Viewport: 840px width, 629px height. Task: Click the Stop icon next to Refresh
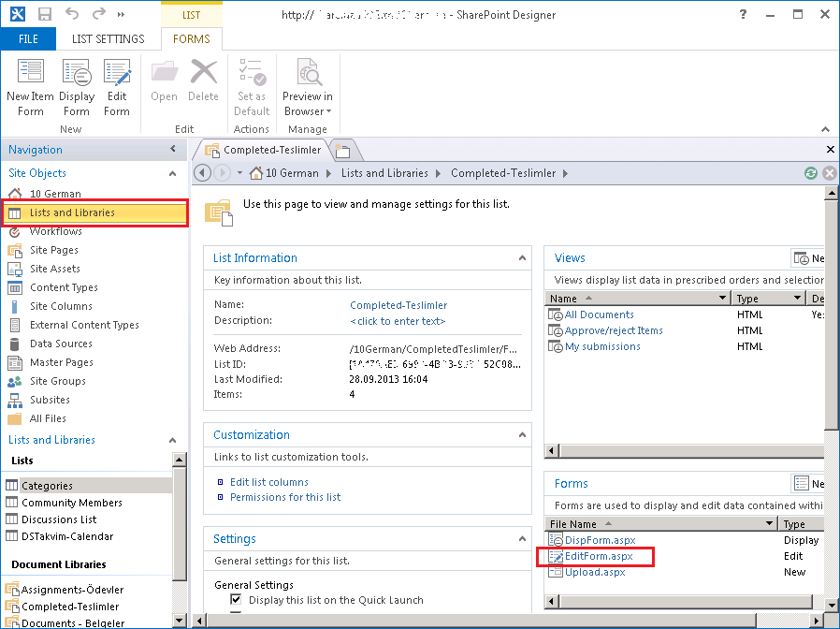pos(830,173)
